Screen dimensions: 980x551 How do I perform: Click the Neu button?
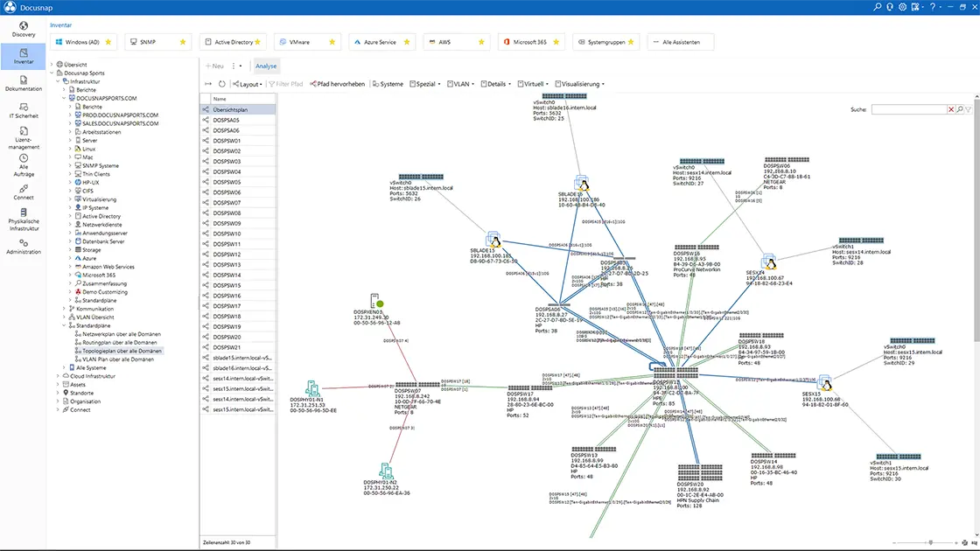click(x=213, y=66)
